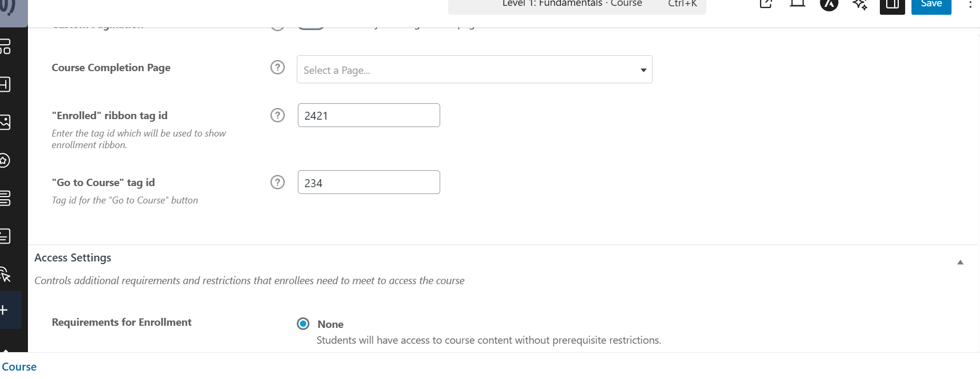Click the plus add button in the sidebar

(x=5, y=310)
